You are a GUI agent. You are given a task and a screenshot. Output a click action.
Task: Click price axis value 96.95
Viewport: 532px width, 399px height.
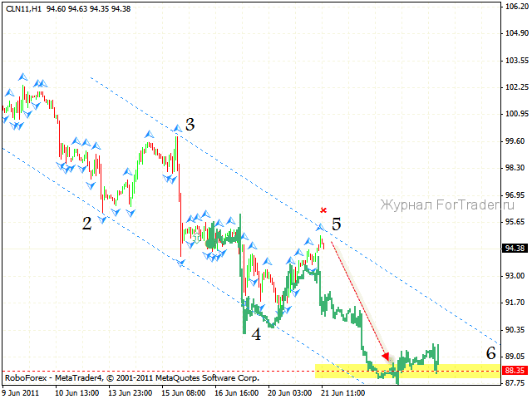(x=517, y=195)
